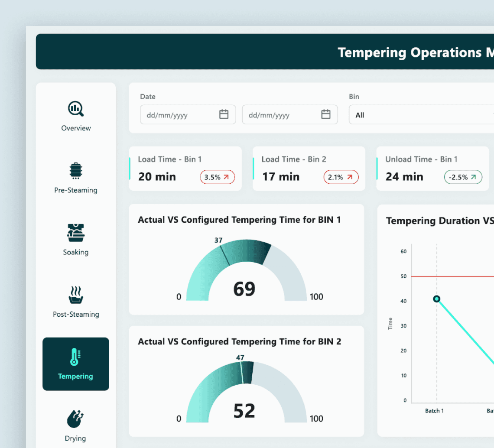Screen dimensions: 494x448
Task: Click the 60 y-axis tick label
Action: pos(403,251)
